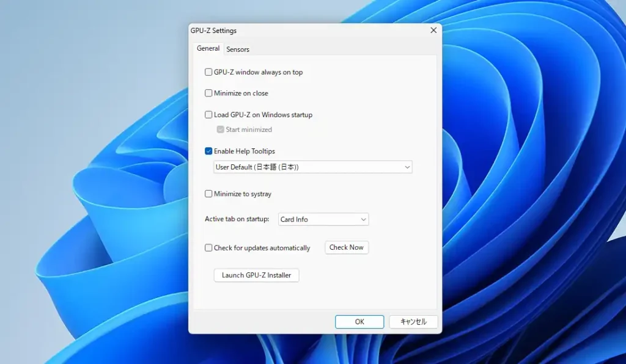626x364 pixels.
Task: Click the Active tab on startup label
Action: tap(237, 219)
